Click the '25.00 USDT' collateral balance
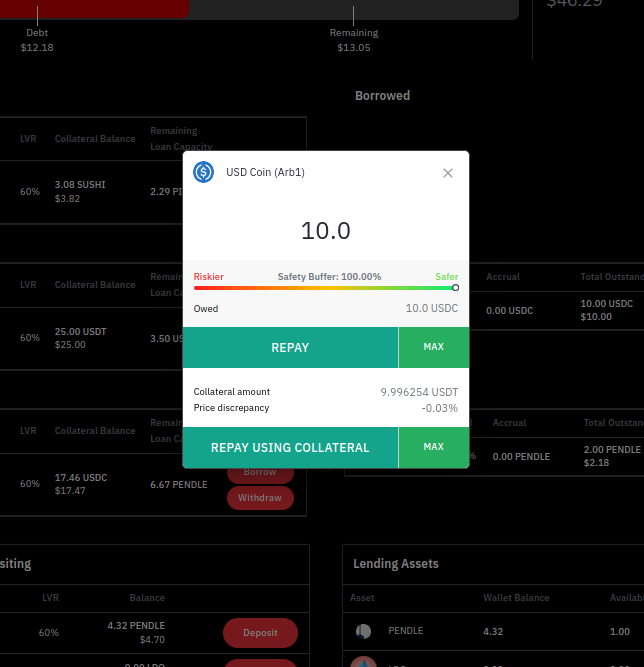644x667 pixels. click(x=80, y=331)
